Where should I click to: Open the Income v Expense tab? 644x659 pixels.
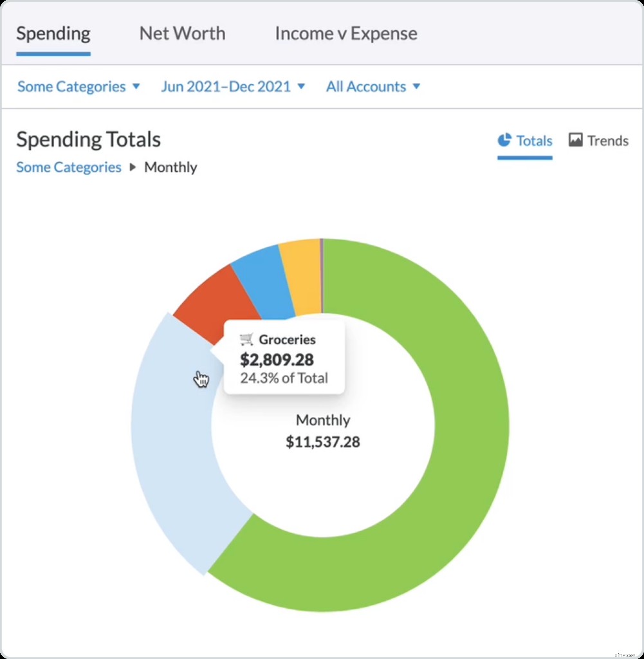click(345, 33)
